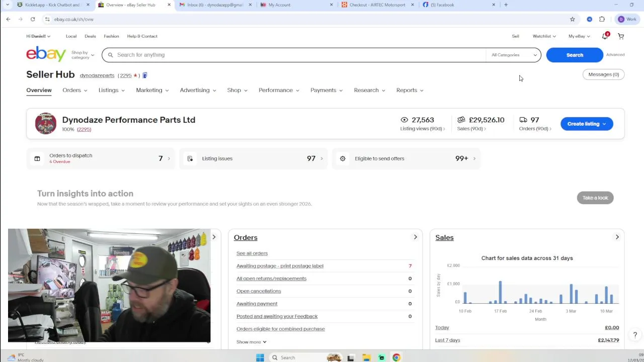
Task: Switch to the My Account browser tab
Action: pyautogui.click(x=296, y=5)
